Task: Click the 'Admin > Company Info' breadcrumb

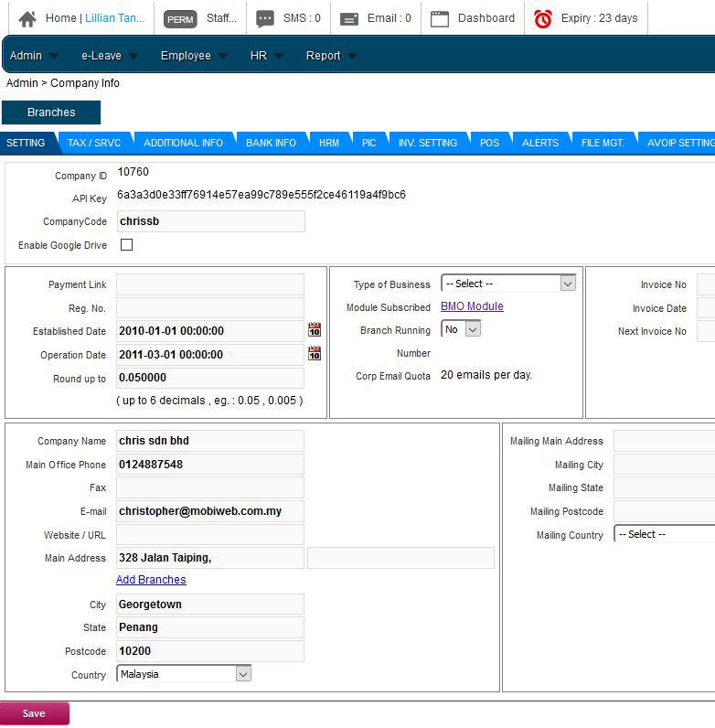Action: (x=63, y=83)
